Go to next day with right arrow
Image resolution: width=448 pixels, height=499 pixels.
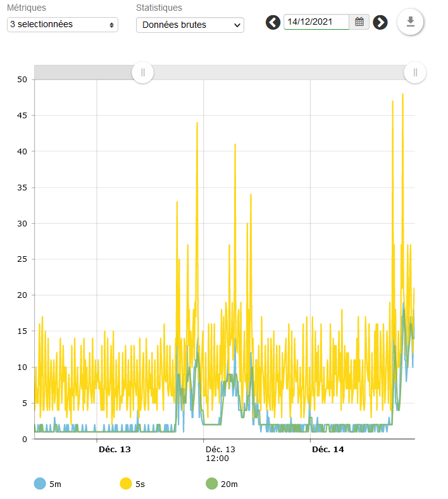click(380, 23)
